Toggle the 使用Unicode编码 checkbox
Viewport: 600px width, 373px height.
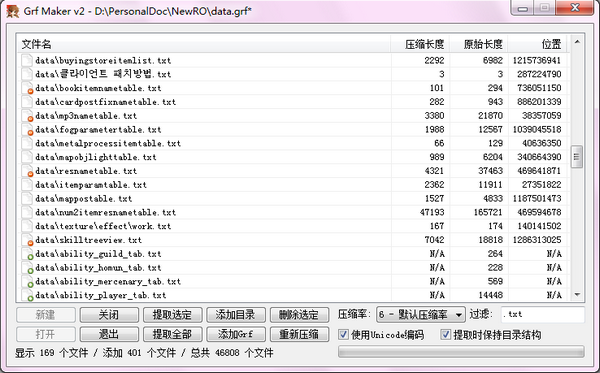coord(343,334)
